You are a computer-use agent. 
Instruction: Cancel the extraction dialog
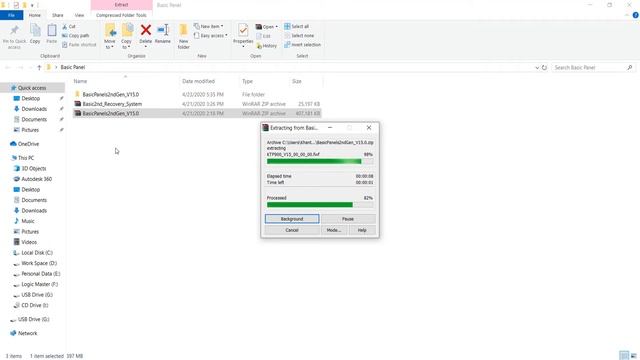click(292, 230)
